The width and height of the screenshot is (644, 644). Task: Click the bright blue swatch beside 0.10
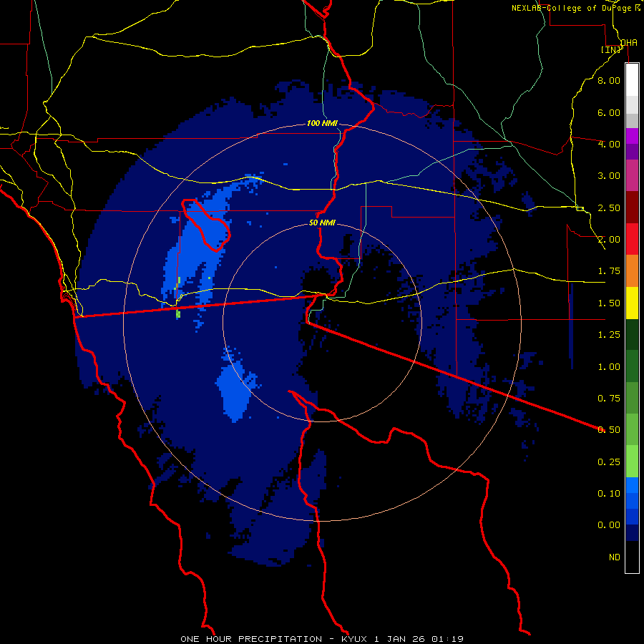(632, 485)
